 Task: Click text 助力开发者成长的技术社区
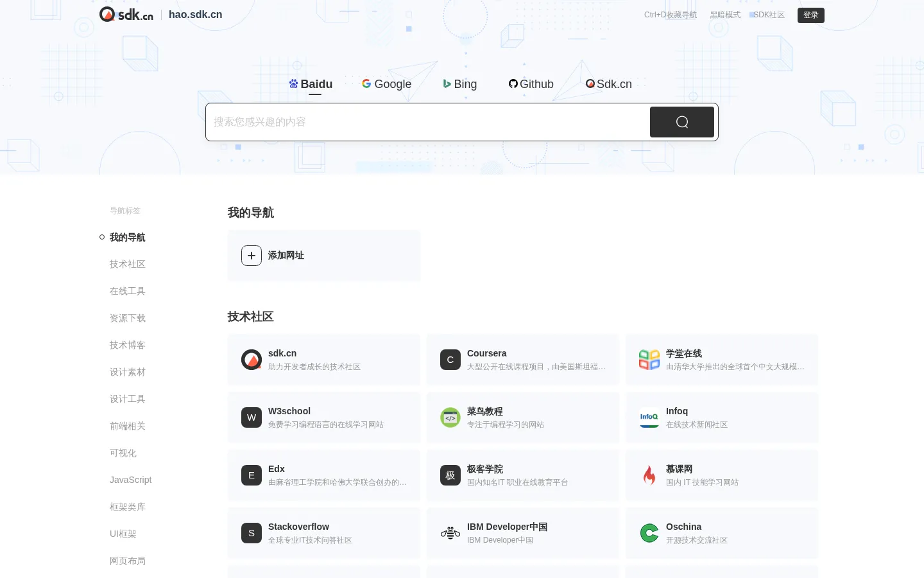click(314, 367)
